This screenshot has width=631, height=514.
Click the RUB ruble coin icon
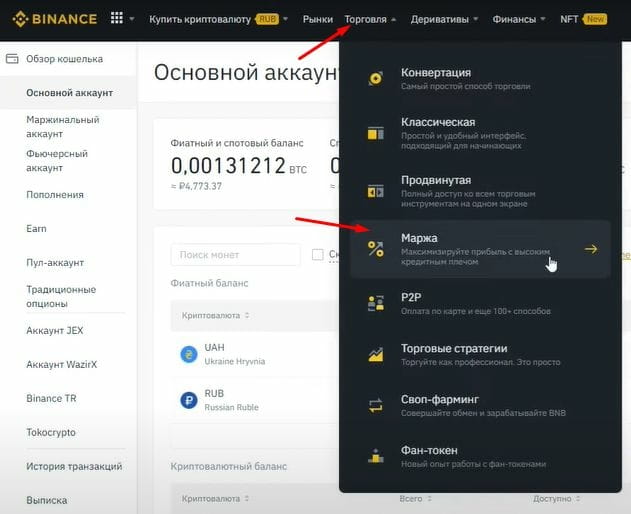[189, 400]
